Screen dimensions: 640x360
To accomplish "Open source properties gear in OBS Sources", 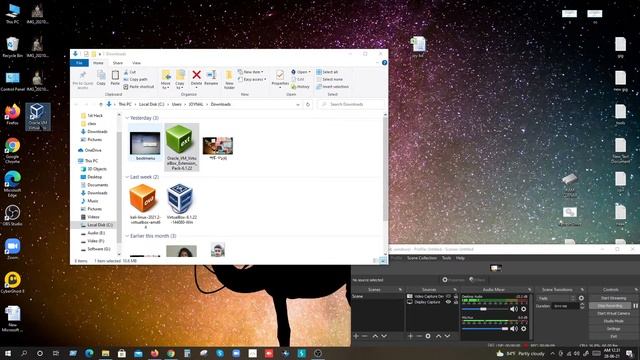I will [x=428, y=336].
